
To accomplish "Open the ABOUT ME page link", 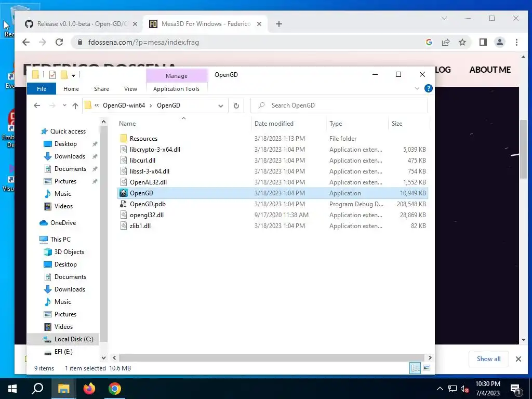I will 490,70.
